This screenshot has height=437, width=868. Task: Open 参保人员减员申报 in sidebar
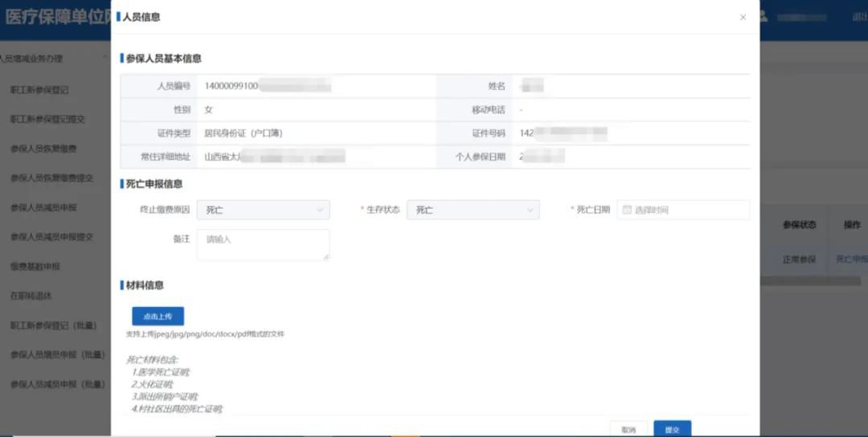click(x=43, y=207)
